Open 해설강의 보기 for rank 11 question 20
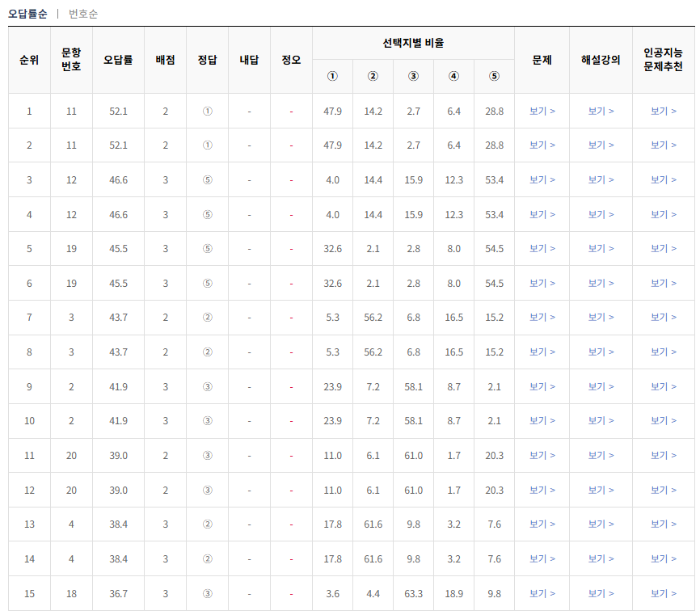The image size is (700, 615). coord(600,455)
